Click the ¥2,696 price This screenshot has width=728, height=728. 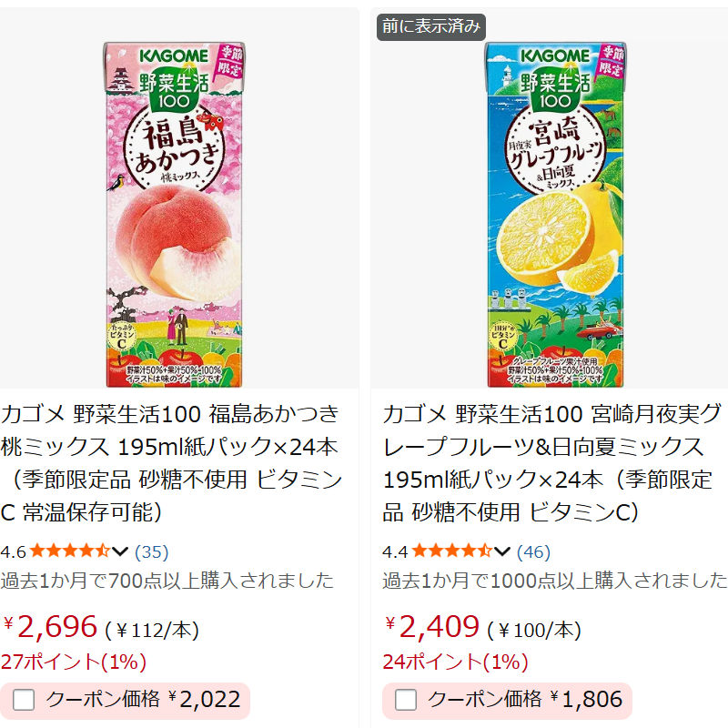(50, 626)
